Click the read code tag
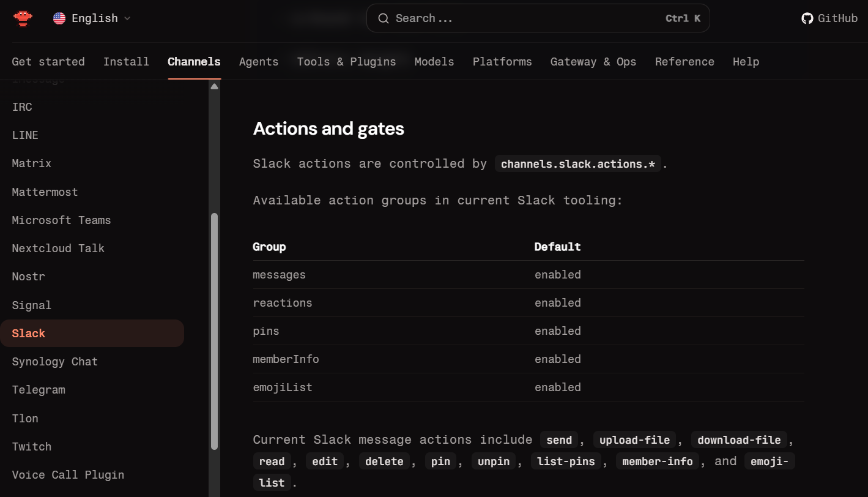 (x=272, y=461)
